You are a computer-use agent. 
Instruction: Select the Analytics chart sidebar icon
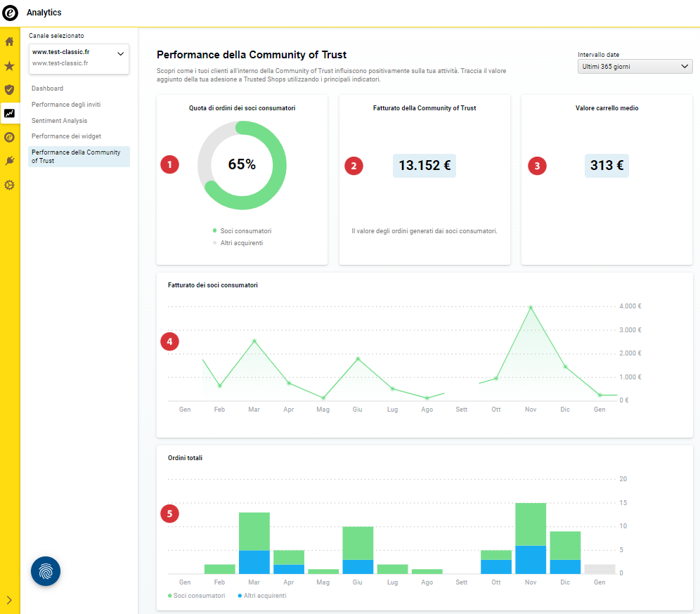pos(9,113)
